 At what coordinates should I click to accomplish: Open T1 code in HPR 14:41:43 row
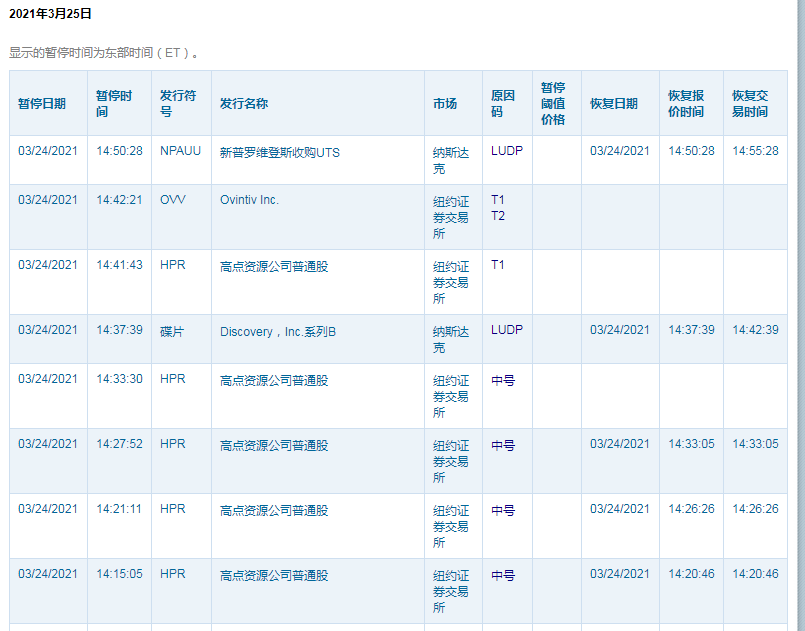[x=497, y=265]
